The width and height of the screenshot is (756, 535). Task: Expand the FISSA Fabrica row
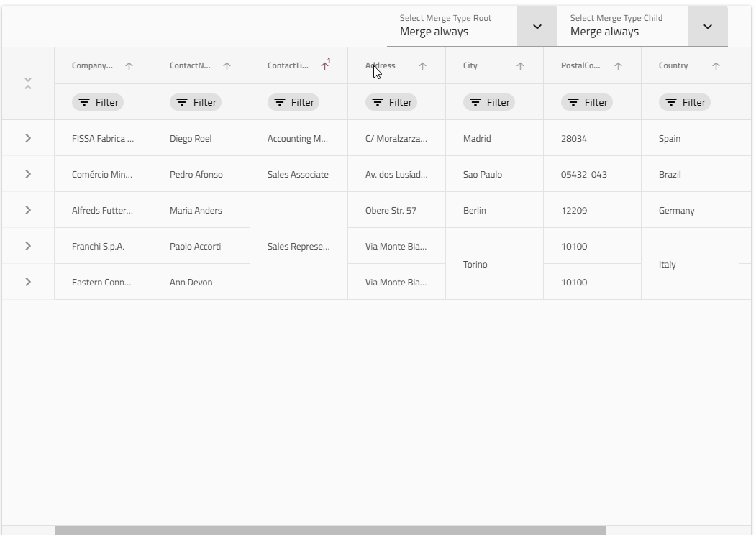coord(28,138)
